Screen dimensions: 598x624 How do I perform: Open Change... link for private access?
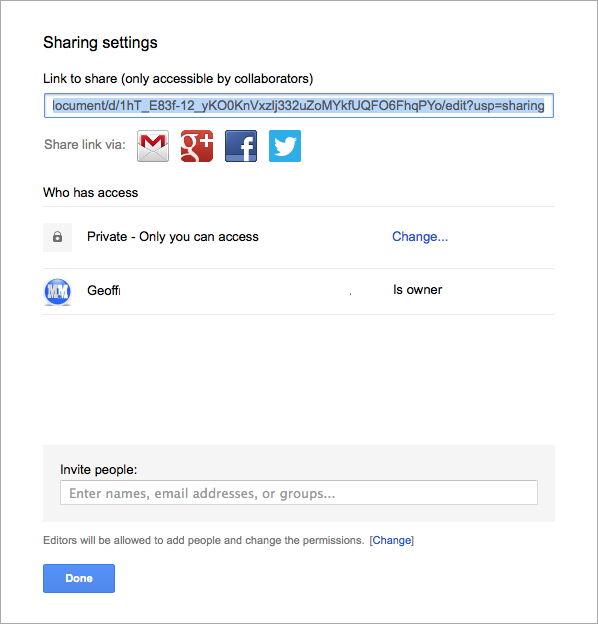pyautogui.click(x=420, y=237)
